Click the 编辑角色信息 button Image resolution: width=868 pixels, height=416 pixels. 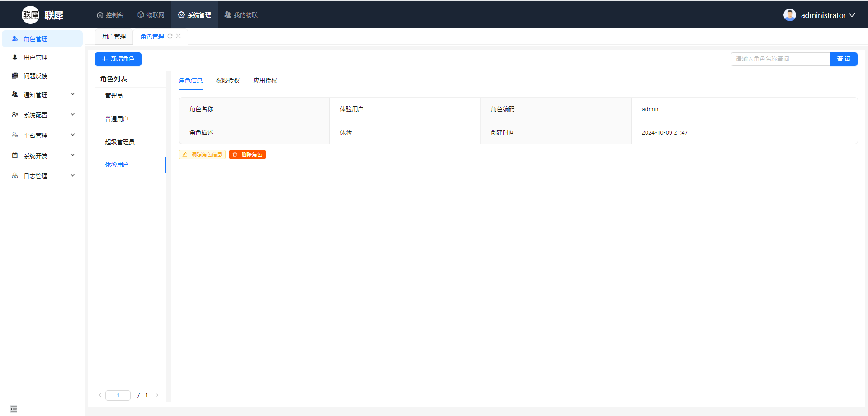202,154
